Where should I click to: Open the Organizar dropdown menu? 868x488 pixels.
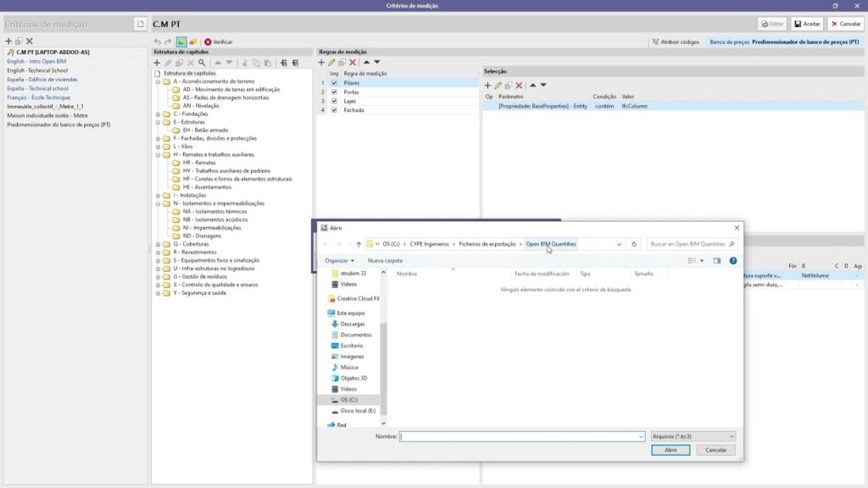pyautogui.click(x=339, y=261)
